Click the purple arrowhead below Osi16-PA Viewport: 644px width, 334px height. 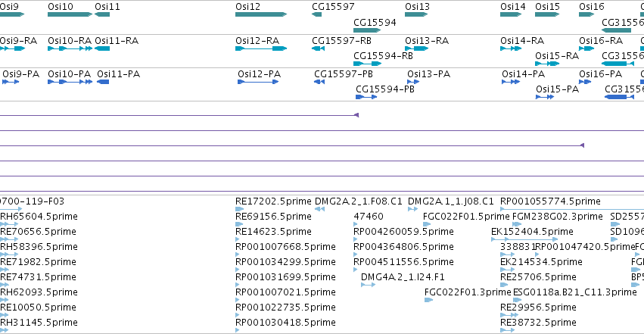(x=582, y=145)
